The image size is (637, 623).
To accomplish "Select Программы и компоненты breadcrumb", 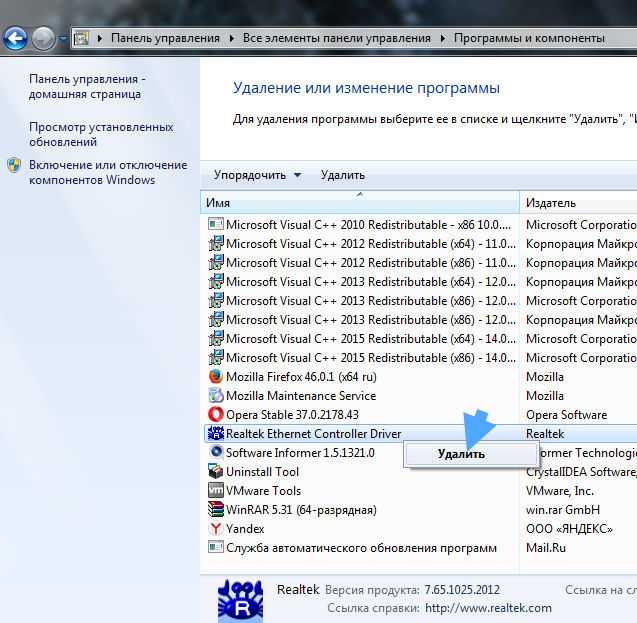I will [529, 38].
